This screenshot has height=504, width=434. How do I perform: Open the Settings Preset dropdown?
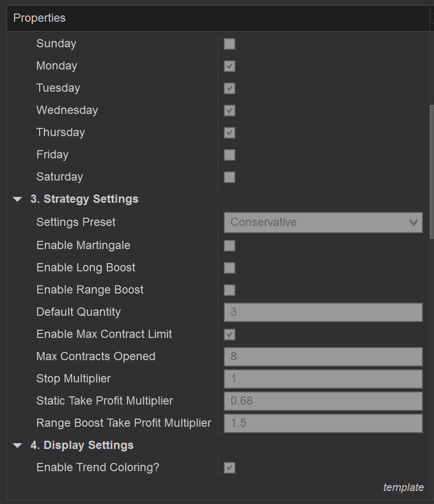[323, 223]
